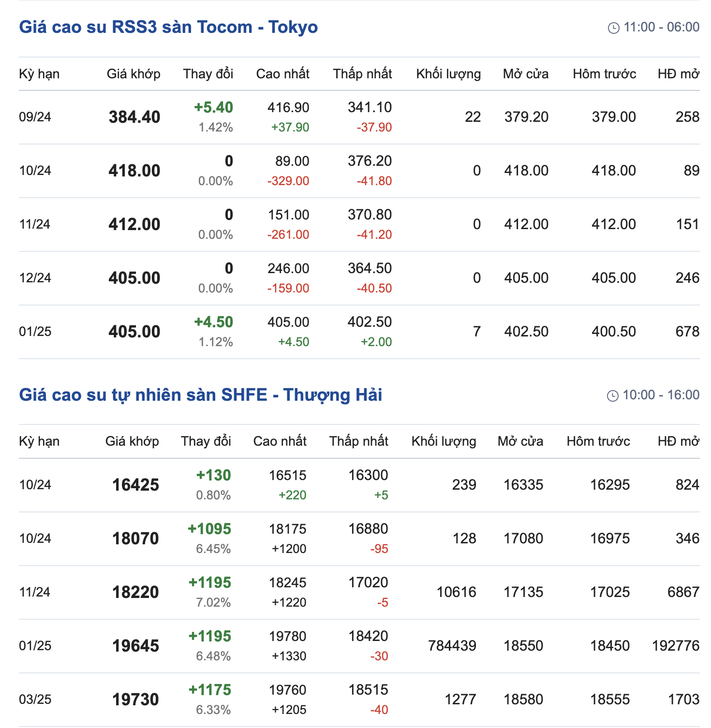Click the change value +1175
Screen dimensions: 711x728
210,690
